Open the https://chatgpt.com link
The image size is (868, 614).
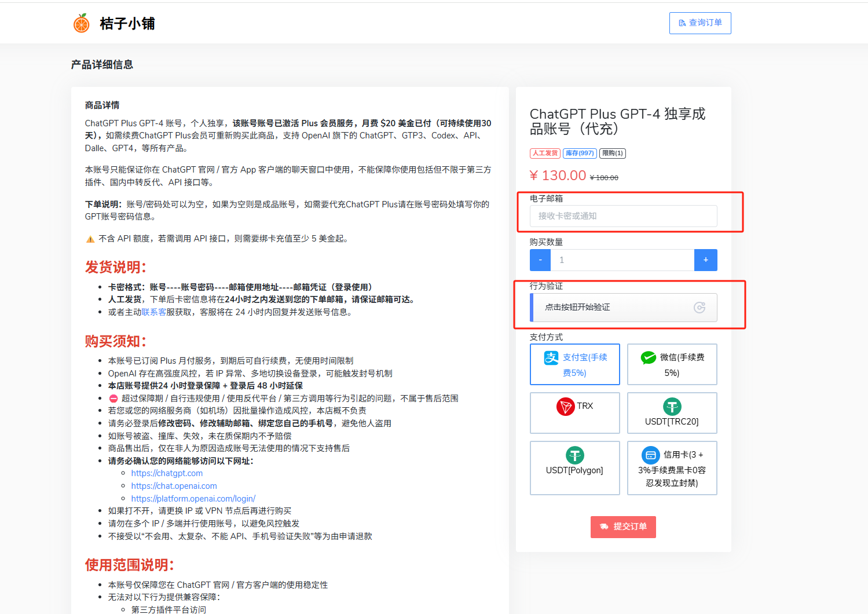[x=167, y=473]
